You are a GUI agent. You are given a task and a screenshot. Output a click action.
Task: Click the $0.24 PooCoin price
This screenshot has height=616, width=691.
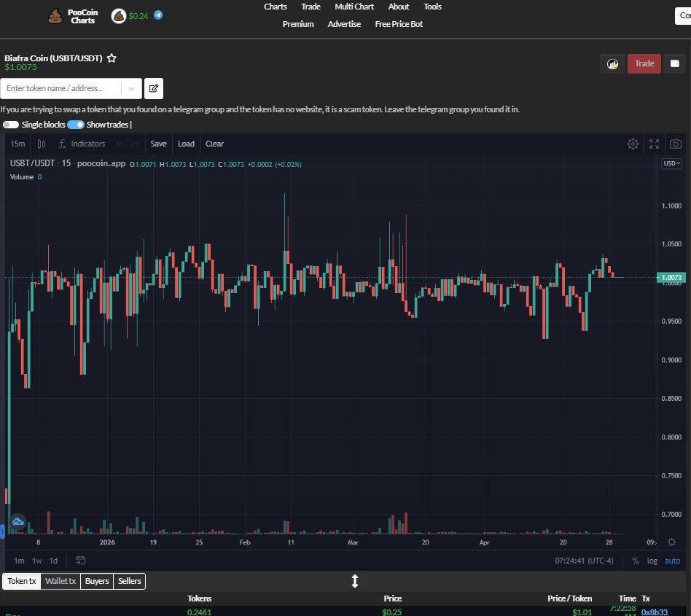point(138,16)
